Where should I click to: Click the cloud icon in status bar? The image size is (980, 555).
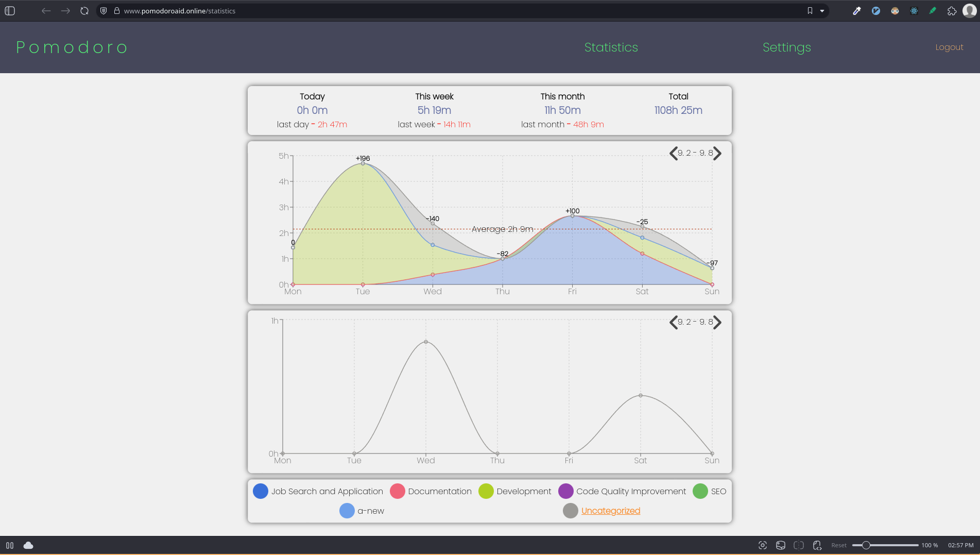(28, 545)
